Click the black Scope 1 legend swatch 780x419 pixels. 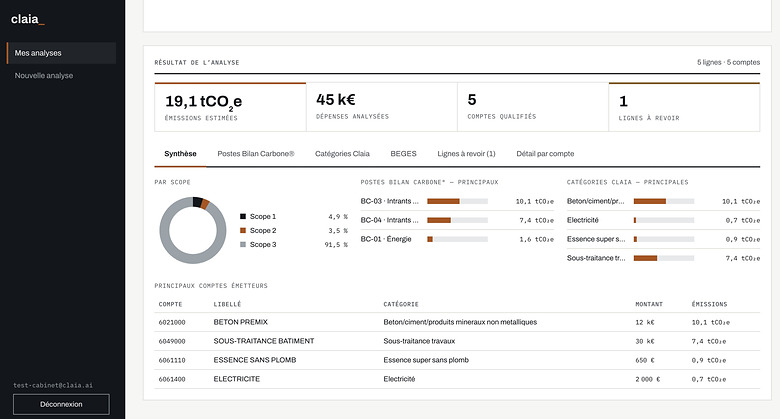pos(243,216)
